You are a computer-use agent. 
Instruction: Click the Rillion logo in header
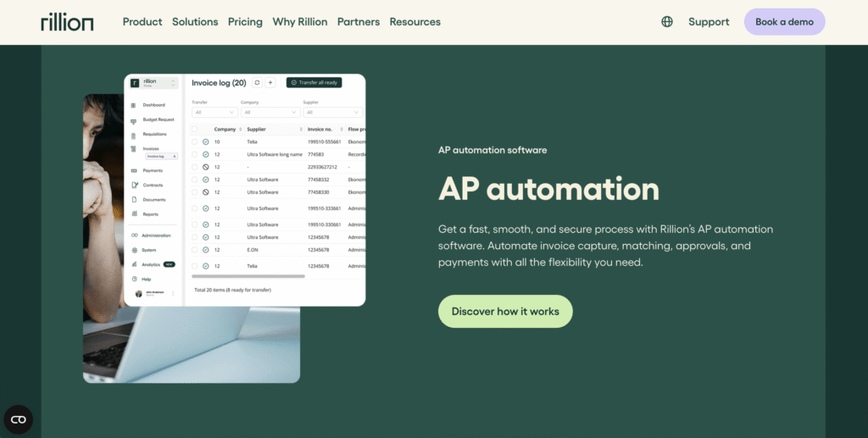click(x=67, y=22)
